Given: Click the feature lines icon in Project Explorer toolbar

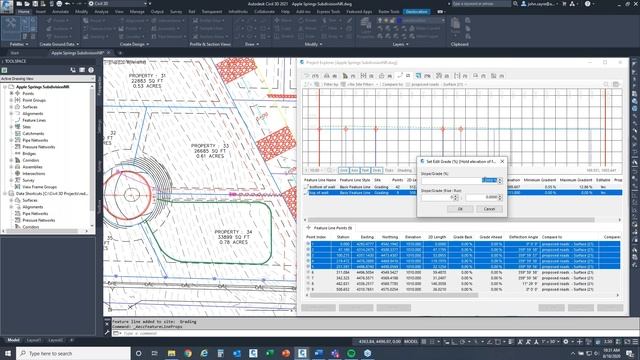Looking at the screenshot, I should [400, 76].
